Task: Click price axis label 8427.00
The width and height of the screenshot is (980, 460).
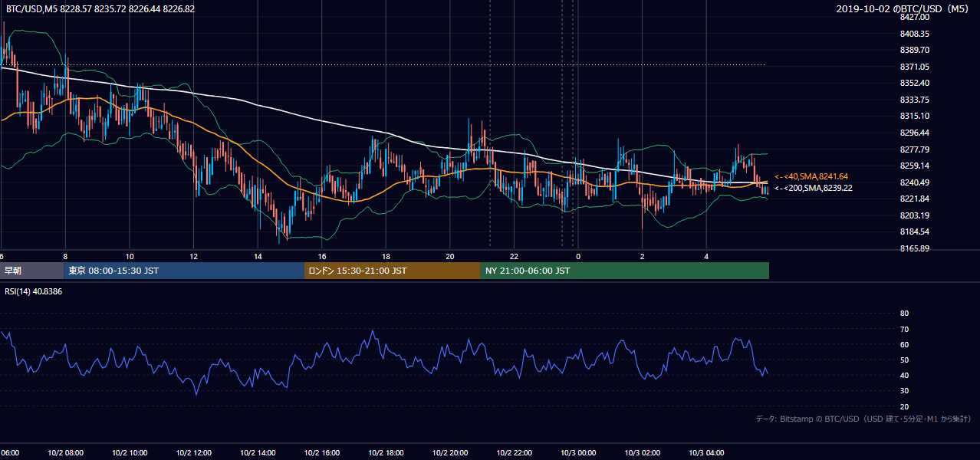Action: point(915,17)
